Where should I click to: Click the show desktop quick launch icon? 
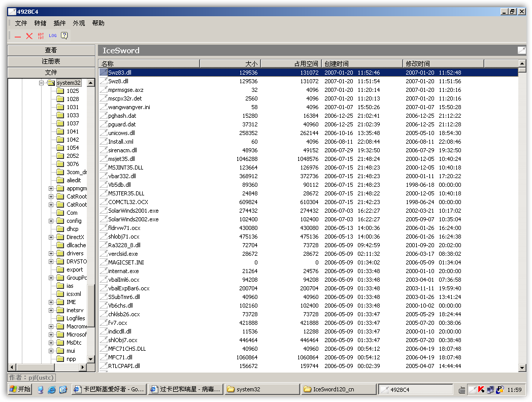[41, 390]
